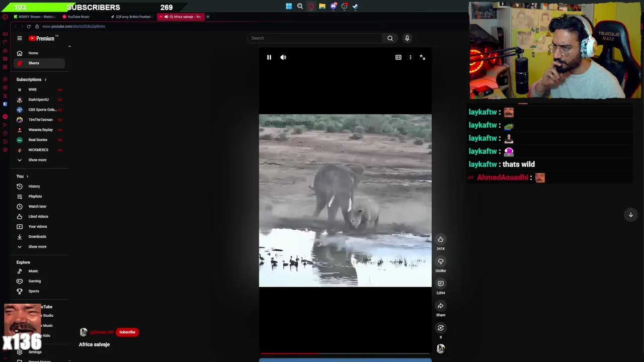Open the sound source thumbnail under Remix
This screenshot has height=362, width=644.
click(x=441, y=348)
